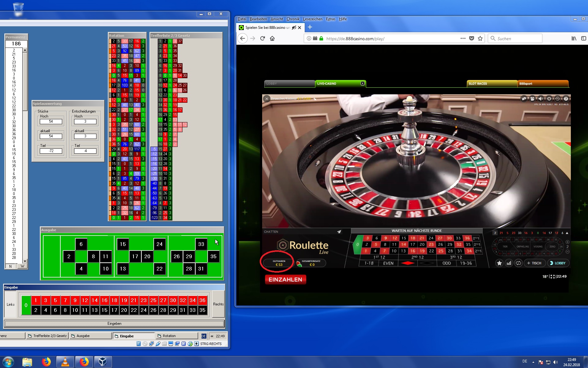588x368 pixels.
Task: Expand recent numbers list arrow
Action: [x=567, y=233]
